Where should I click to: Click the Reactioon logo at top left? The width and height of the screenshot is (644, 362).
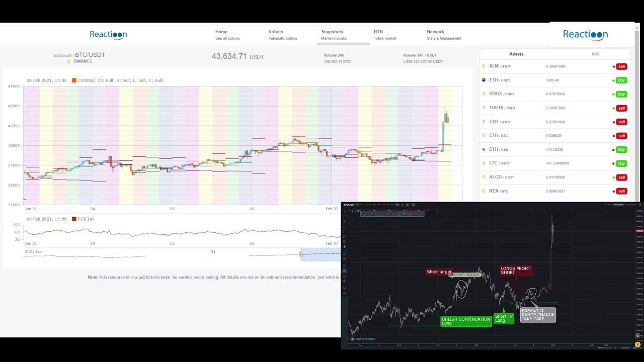(108, 34)
